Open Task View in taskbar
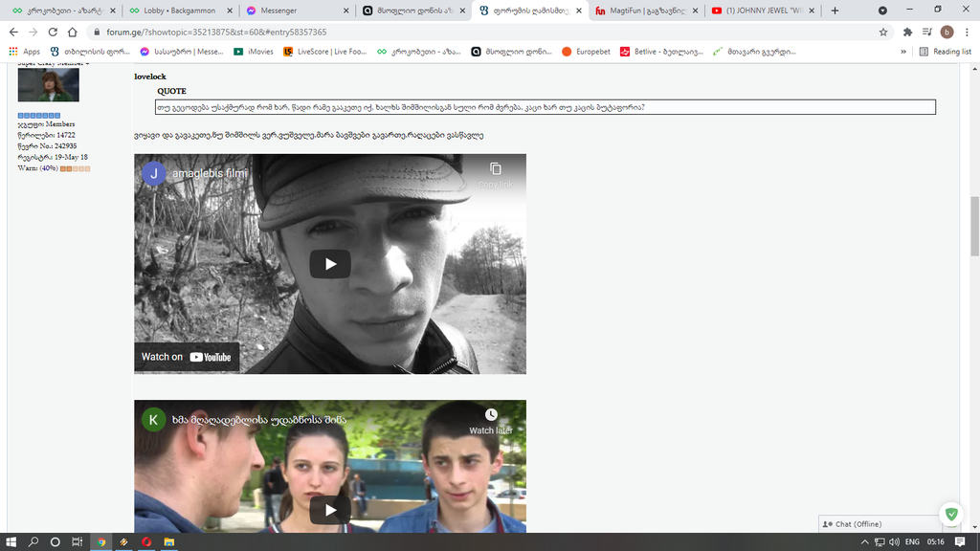The width and height of the screenshot is (980, 551). click(x=77, y=541)
